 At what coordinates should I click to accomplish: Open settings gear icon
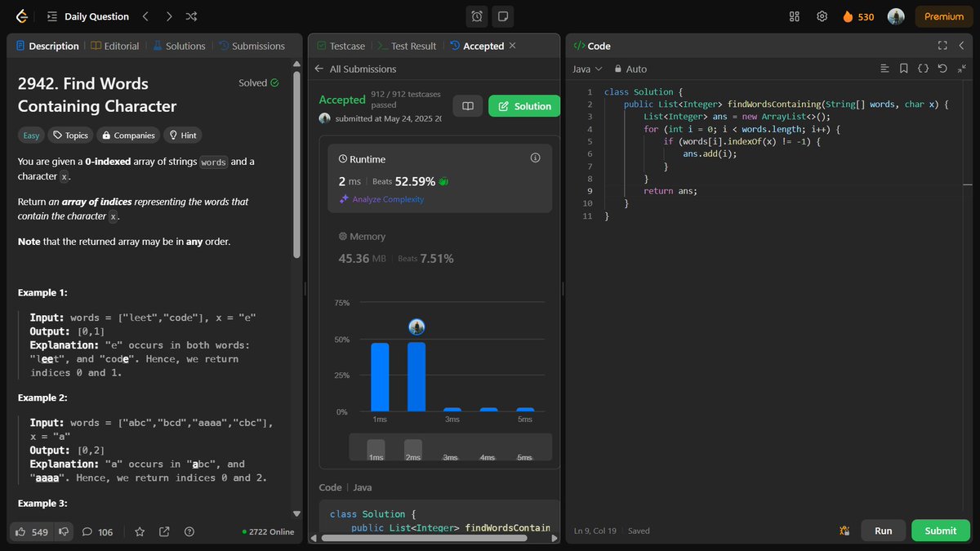pyautogui.click(x=822, y=16)
